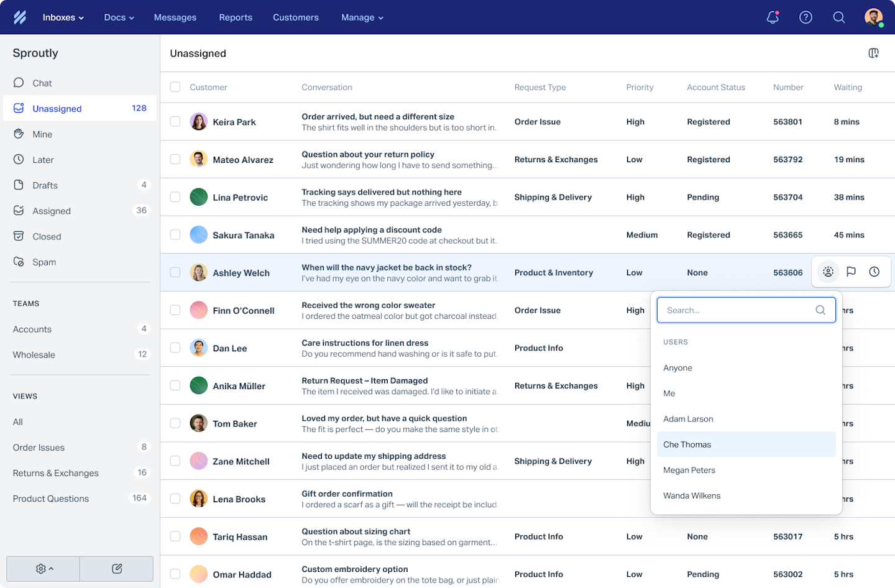Click the flag icon on Ashley Welch row
The width and height of the screenshot is (895, 588).
click(x=851, y=272)
